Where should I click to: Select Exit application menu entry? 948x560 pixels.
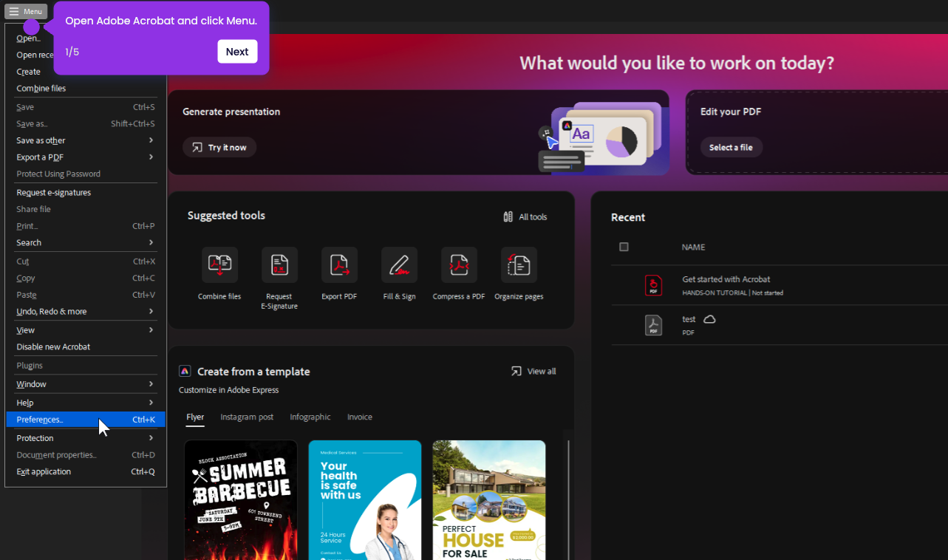pos(86,471)
